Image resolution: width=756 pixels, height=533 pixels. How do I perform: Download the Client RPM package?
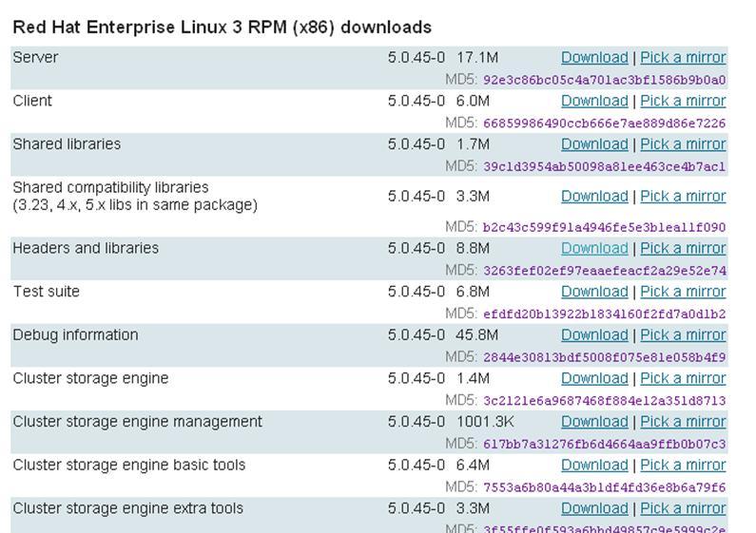click(594, 101)
